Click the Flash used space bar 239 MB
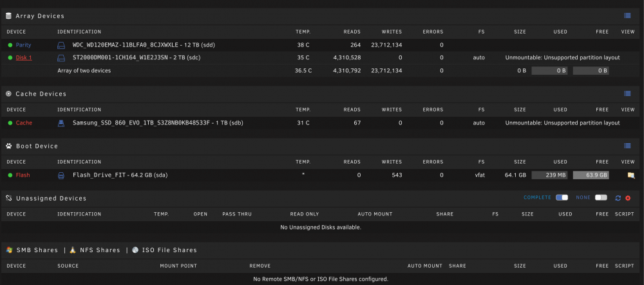Viewport: 644px width, 285px height. coord(549,175)
